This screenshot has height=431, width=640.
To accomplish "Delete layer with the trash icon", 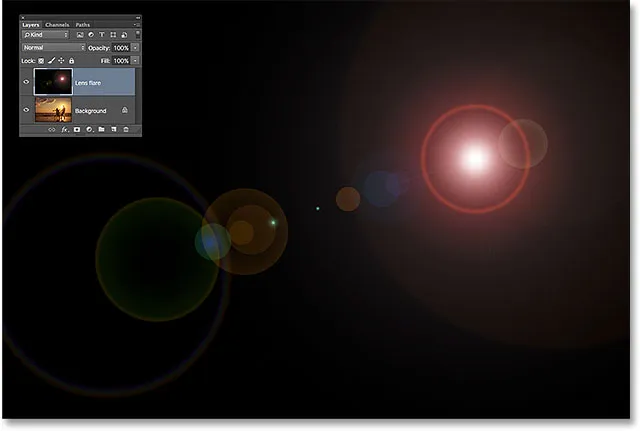I will [126, 130].
